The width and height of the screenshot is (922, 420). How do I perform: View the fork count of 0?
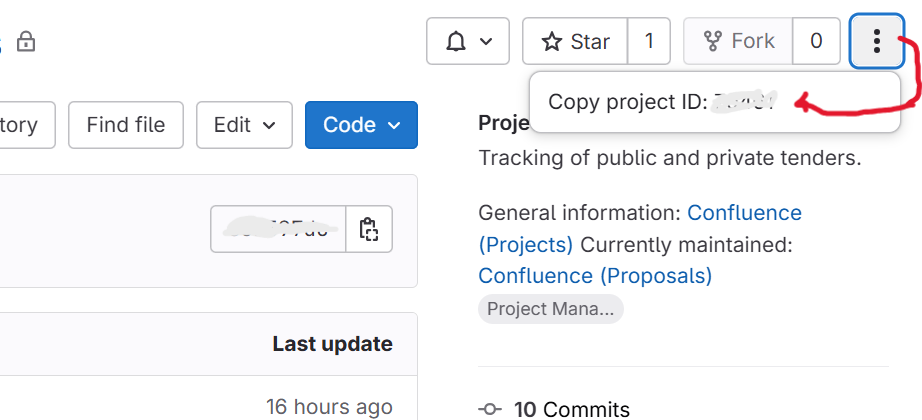[816, 41]
